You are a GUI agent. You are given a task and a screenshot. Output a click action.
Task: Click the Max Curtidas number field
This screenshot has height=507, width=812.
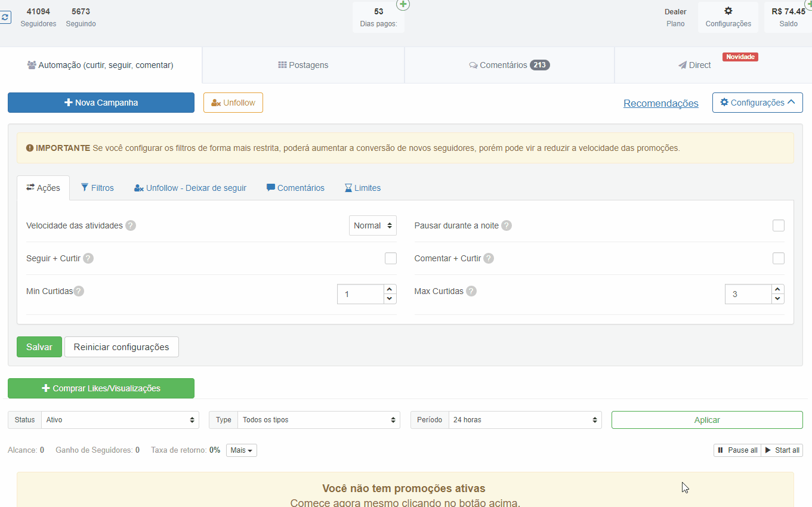coord(748,294)
